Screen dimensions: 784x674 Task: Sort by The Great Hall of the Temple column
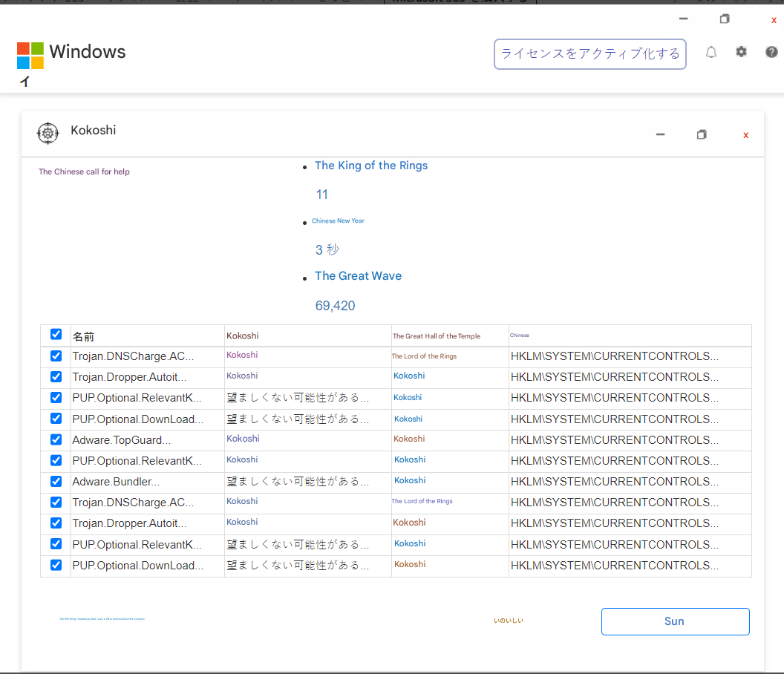[436, 336]
